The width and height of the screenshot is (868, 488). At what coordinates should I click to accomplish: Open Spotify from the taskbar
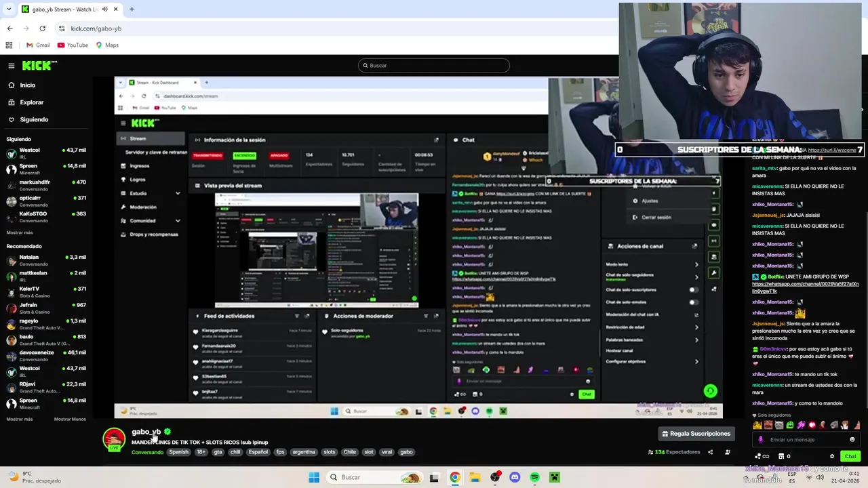point(534,477)
